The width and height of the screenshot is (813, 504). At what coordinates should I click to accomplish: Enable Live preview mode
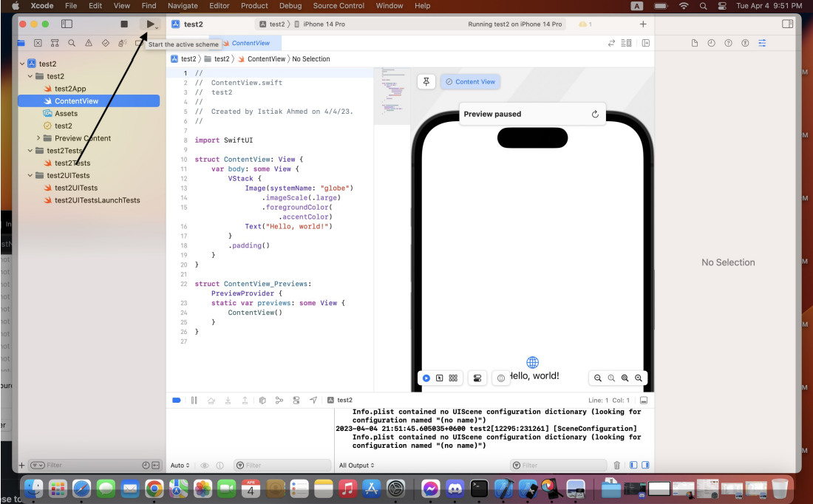tap(426, 378)
